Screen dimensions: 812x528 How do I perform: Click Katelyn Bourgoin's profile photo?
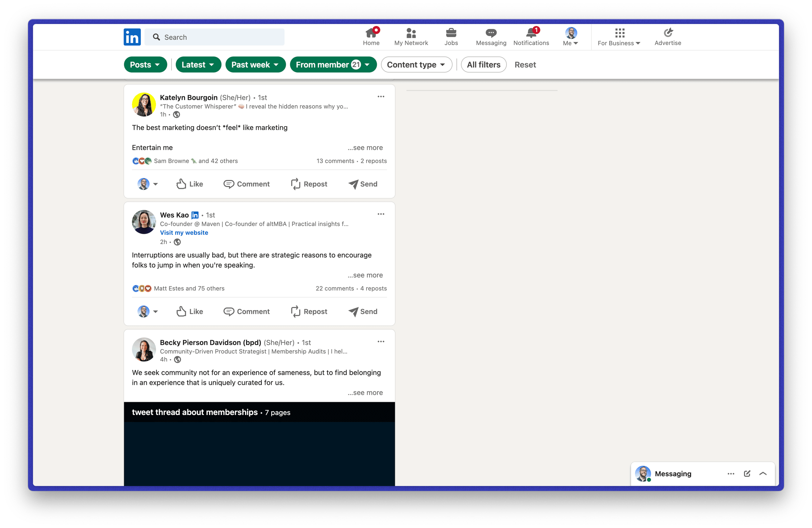click(144, 105)
